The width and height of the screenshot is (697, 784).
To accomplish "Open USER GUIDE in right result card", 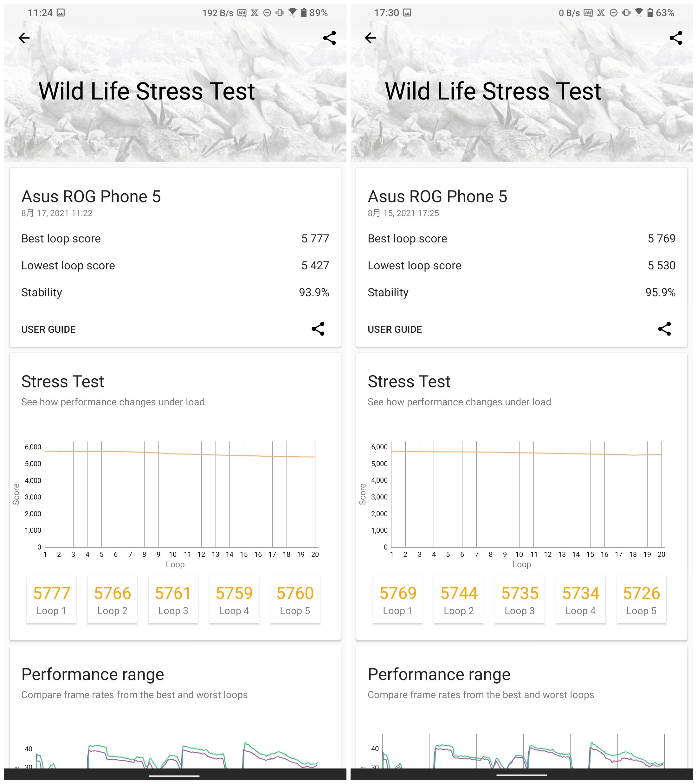I will pos(395,330).
